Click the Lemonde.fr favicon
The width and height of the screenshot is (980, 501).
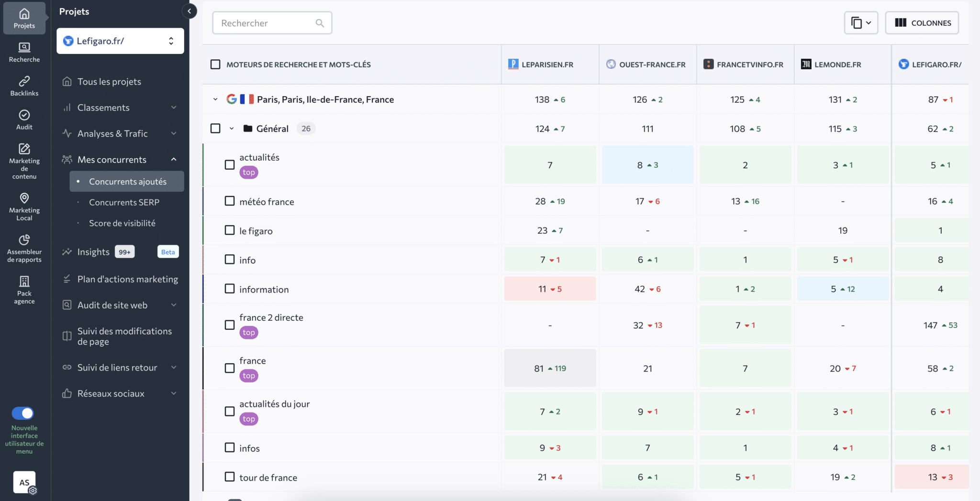(x=806, y=64)
